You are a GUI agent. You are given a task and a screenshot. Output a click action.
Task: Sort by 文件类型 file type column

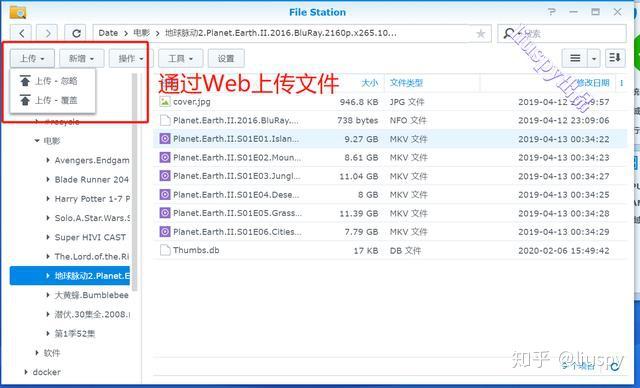coord(406,83)
